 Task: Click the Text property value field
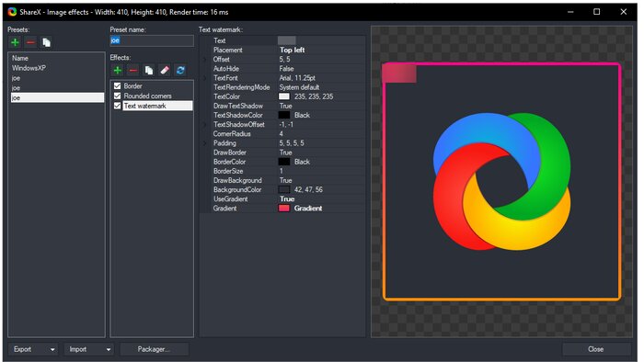[x=321, y=40]
